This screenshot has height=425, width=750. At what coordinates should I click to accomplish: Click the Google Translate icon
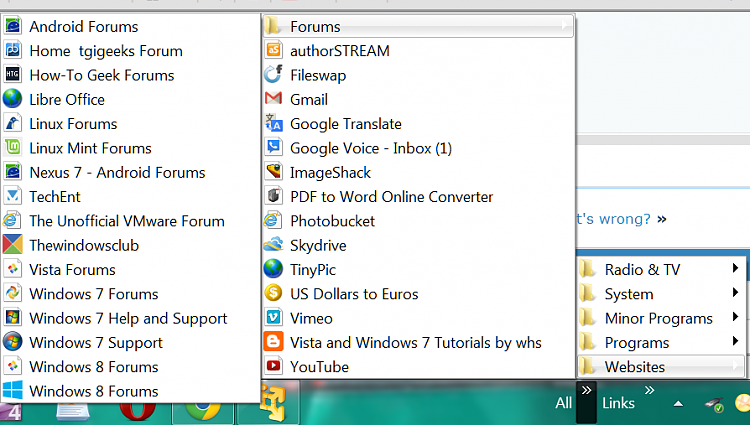click(x=274, y=123)
